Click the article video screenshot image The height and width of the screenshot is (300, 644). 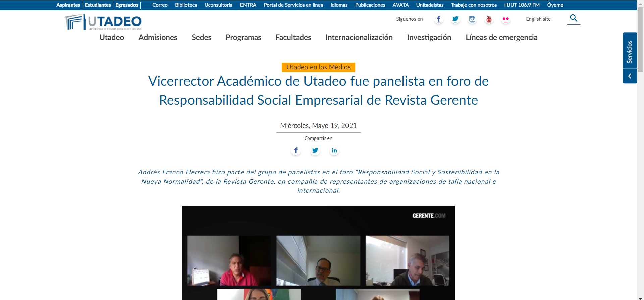[x=318, y=253]
